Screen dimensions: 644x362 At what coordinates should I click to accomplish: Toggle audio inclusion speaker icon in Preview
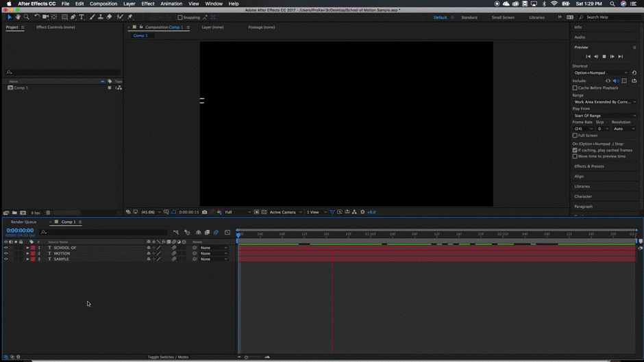[616, 81]
